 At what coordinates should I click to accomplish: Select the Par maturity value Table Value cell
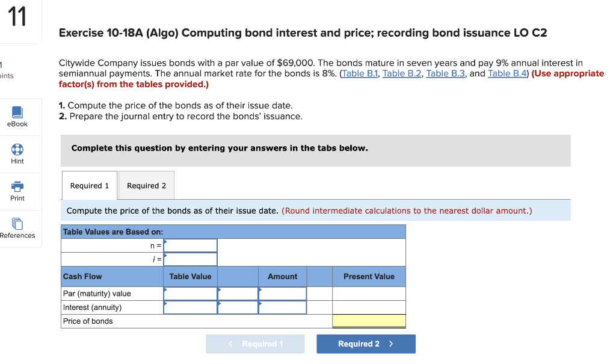(x=190, y=293)
